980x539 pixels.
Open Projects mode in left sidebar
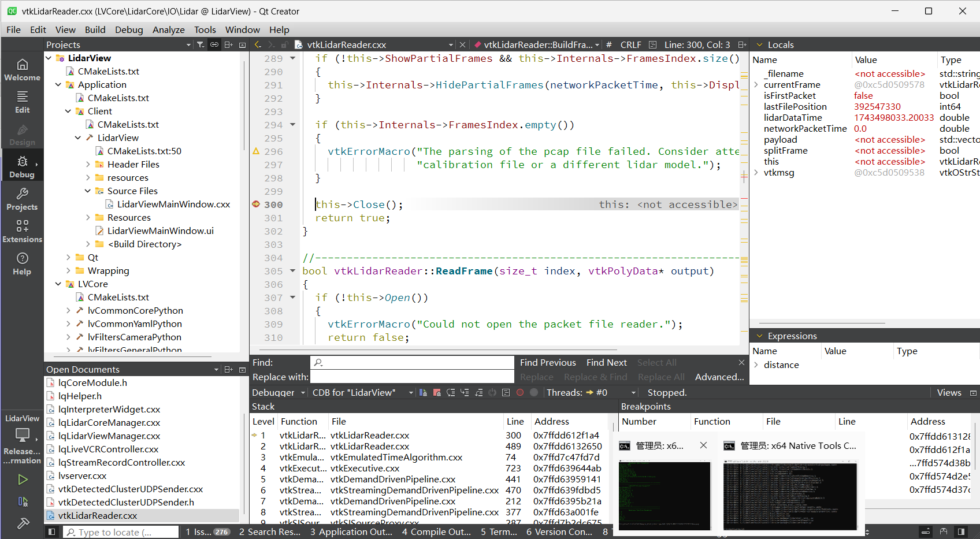coord(22,199)
